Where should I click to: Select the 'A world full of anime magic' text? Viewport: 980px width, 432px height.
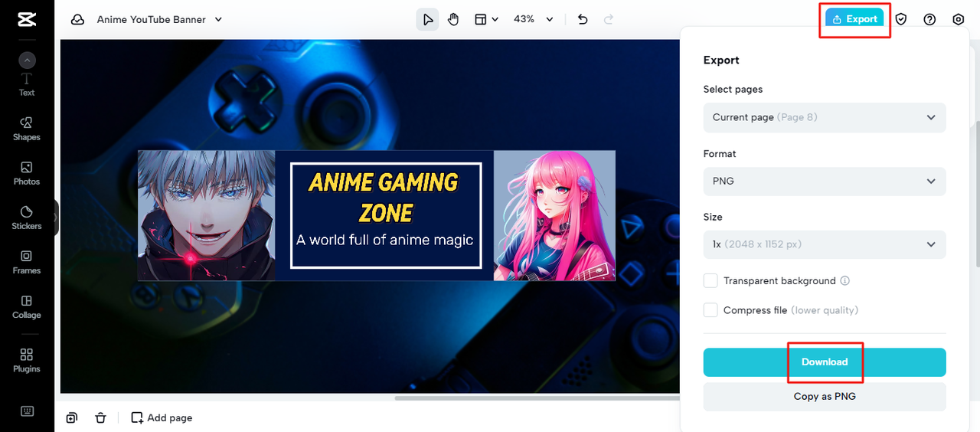pyautogui.click(x=385, y=240)
